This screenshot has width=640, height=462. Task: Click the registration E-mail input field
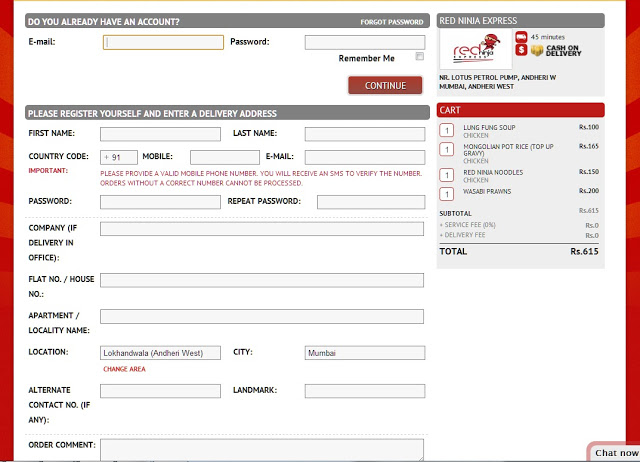tap(365, 157)
